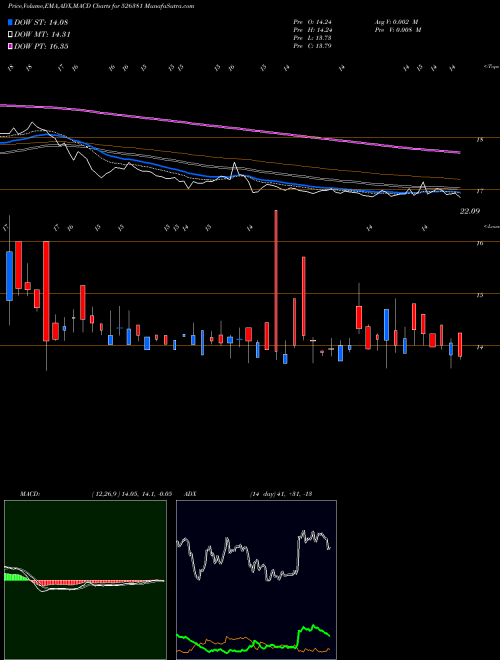Click the EMA axis label '18'
Screen dimensions: 500x660
479,140
